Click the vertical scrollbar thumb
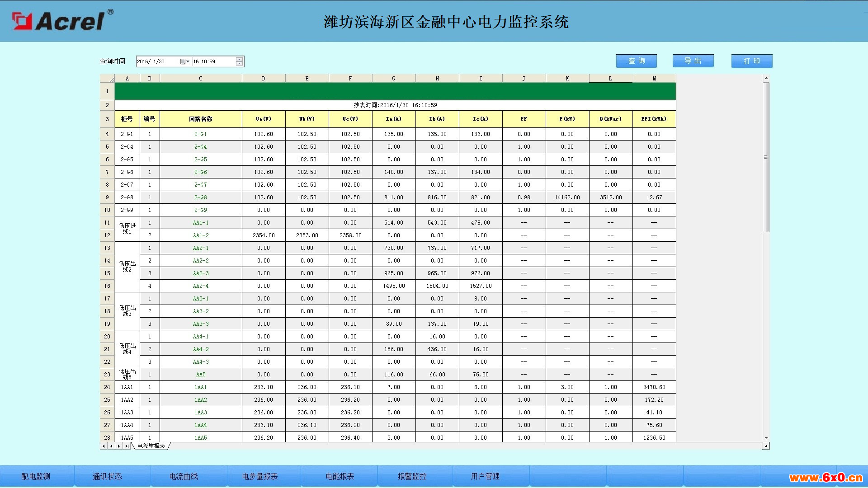This screenshot has height=488, width=868. click(766, 157)
